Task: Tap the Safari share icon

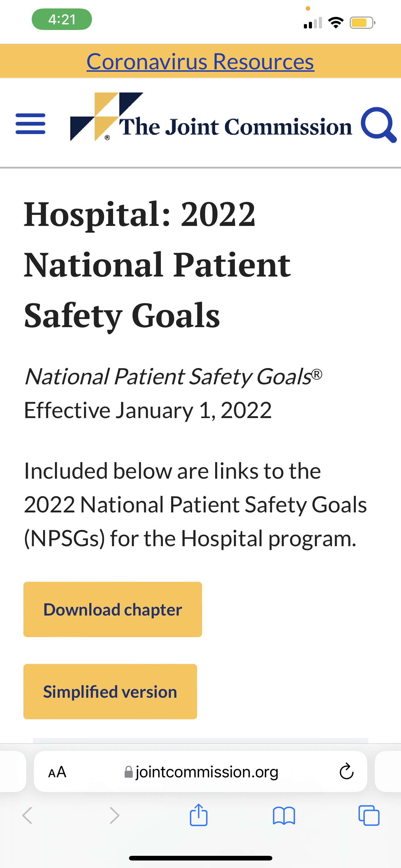Action: click(199, 815)
